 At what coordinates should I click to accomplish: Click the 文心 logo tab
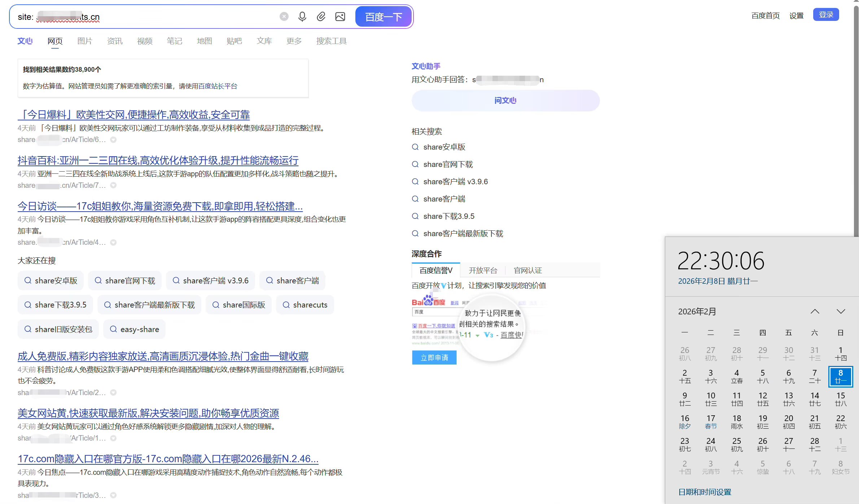[25, 41]
